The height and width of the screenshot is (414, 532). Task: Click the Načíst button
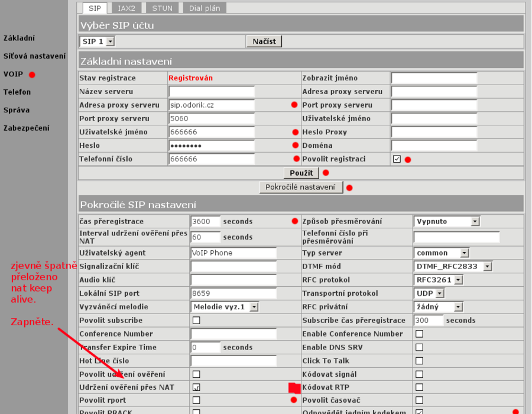[264, 41]
